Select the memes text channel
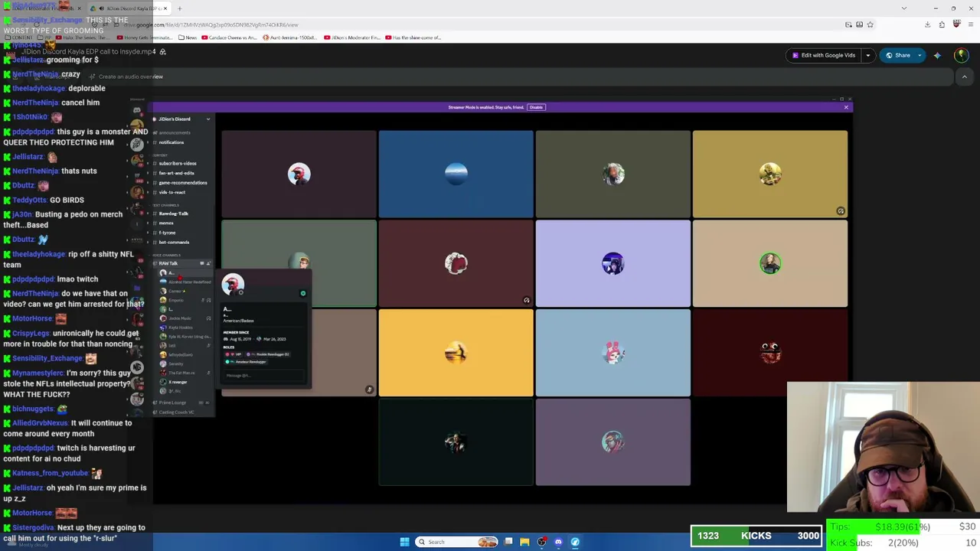This screenshot has height=551, width=980. point(166,223)
